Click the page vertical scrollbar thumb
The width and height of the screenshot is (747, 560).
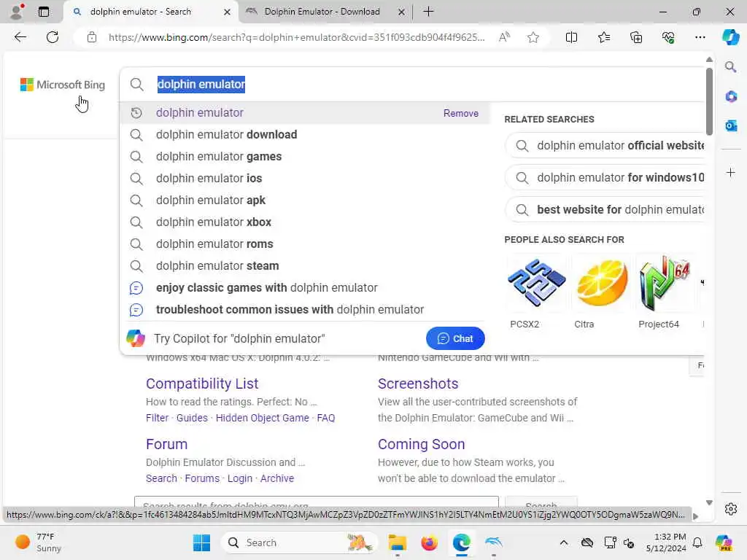(x=709, y=101)
